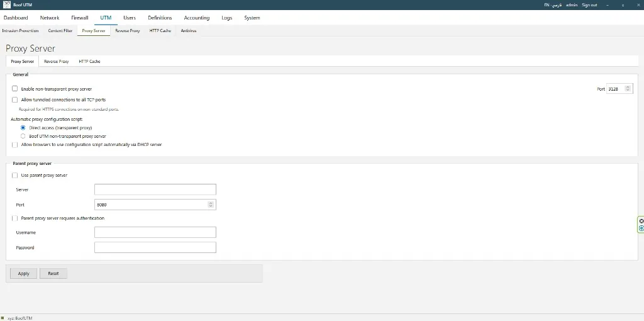Click the 'Proxy Server' page heading
The image size is (644, 321).
tap(30, 48)
